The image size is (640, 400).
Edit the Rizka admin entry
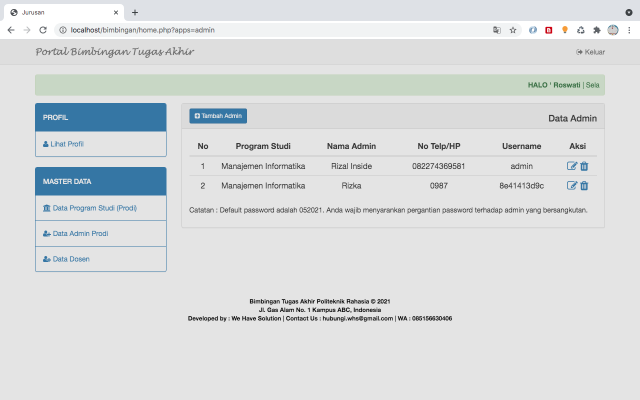click(572, 185)
